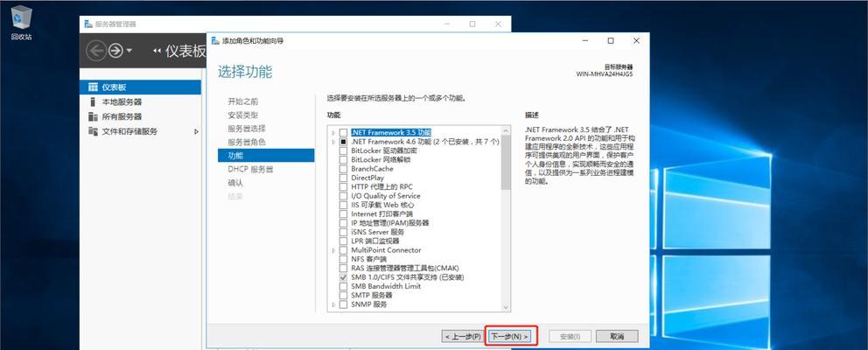Select 仪表板 in Server Manager sidebar
Viewport: 868px width, 350px height.
pos(140,87)
